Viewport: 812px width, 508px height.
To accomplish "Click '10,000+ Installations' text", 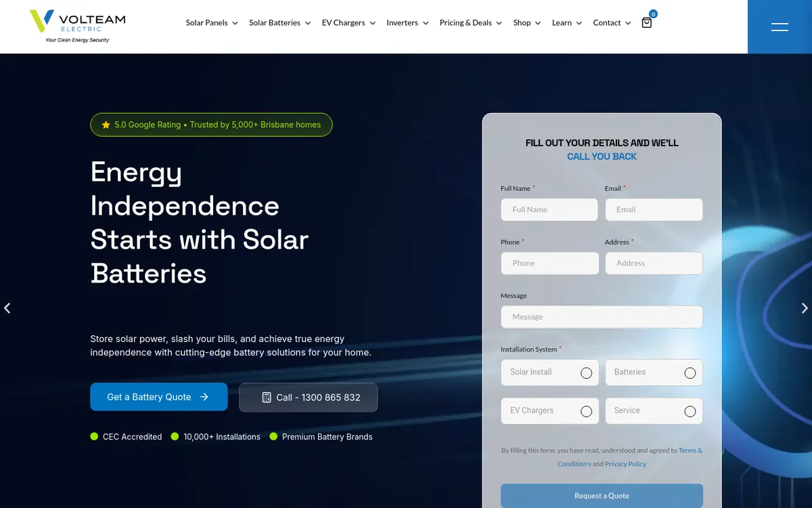I will point(222,437).
